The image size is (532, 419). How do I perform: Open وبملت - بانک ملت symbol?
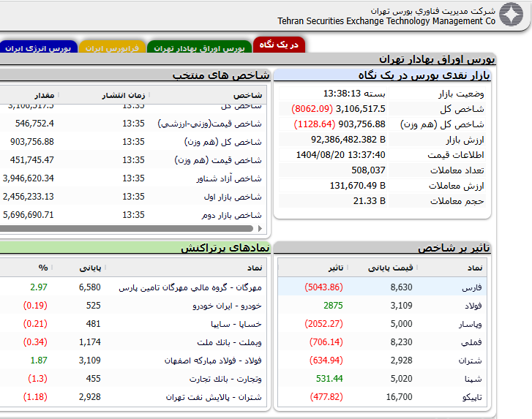point(229,342)
